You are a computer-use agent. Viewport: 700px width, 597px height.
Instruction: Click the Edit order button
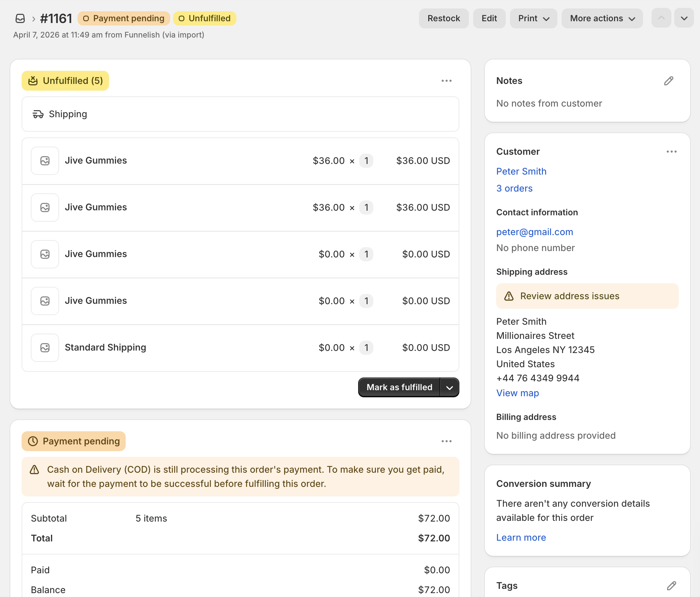click(489, 18)
